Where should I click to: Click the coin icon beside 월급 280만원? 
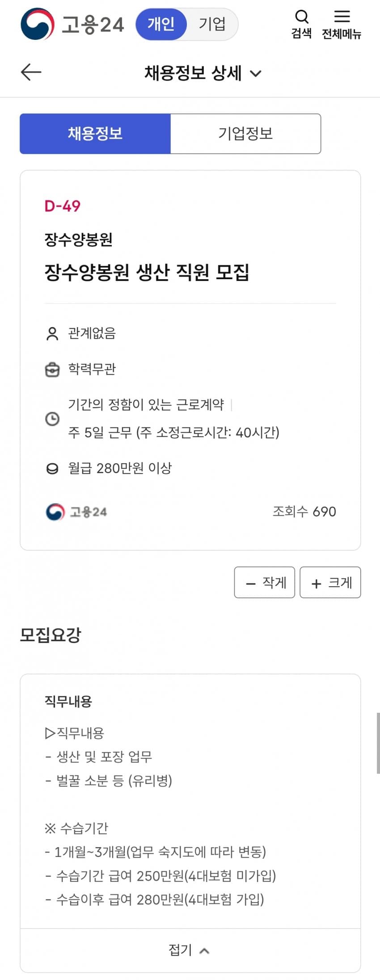[52, 469]
